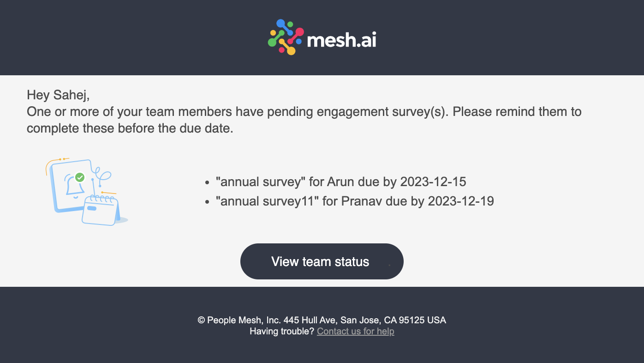Click the calendar icon in the illustration
644x363 pixels.
(99, 211)
